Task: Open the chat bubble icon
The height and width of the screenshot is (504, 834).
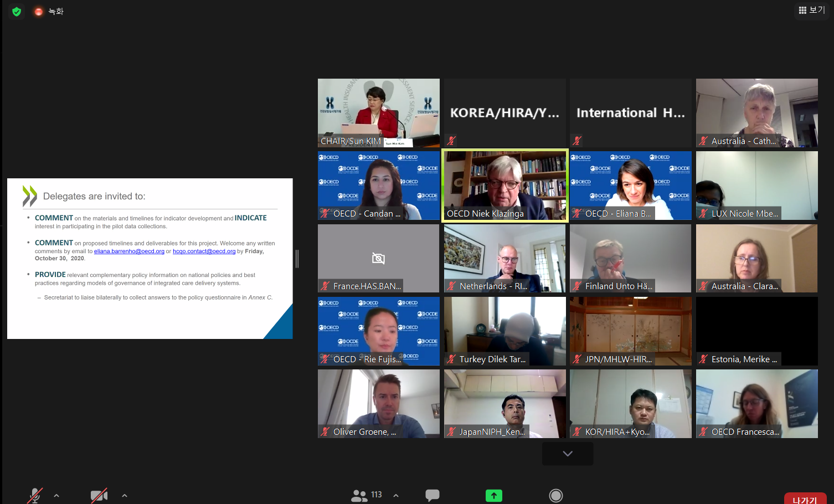Action: [432, 495]
